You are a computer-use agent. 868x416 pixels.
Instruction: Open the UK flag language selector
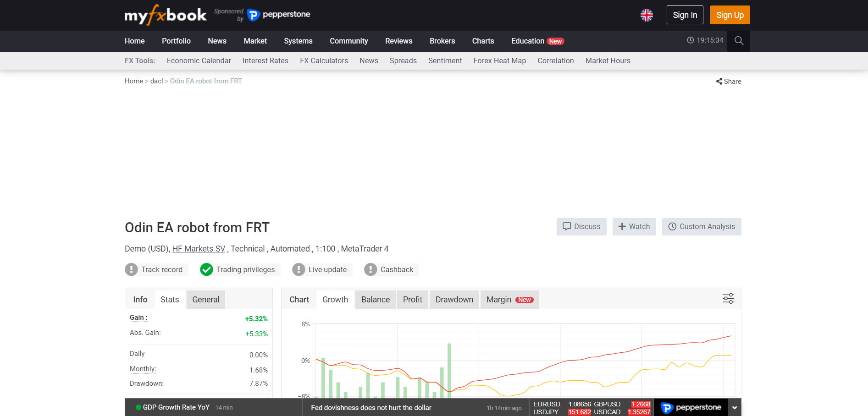click(x=647, y=15)
